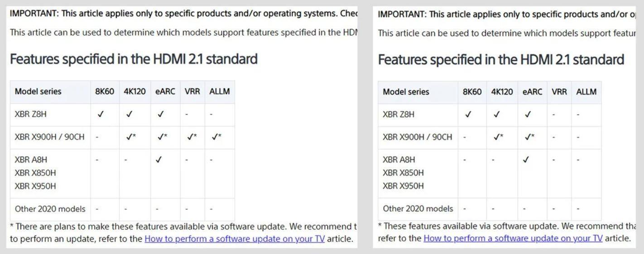Click the ALLM checkmark for X900H in left table
This screenshot has height=254, width=644.
(216, 137)
